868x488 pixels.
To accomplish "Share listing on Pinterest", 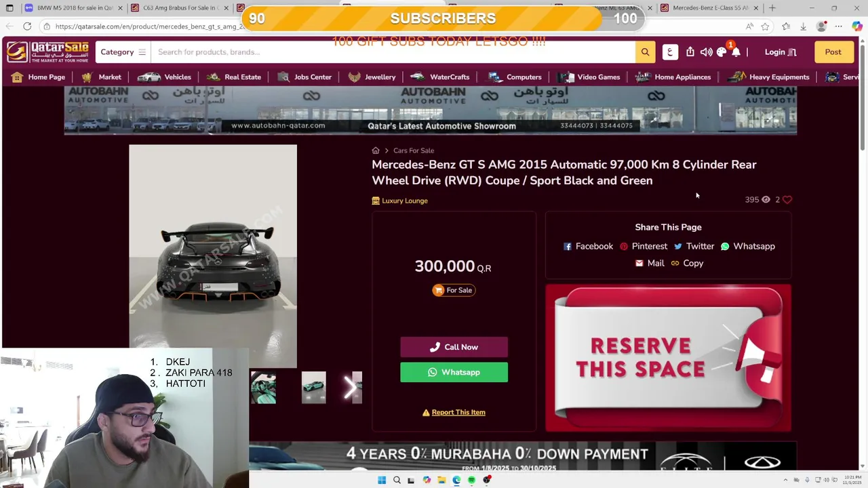I will click(644, 246).
